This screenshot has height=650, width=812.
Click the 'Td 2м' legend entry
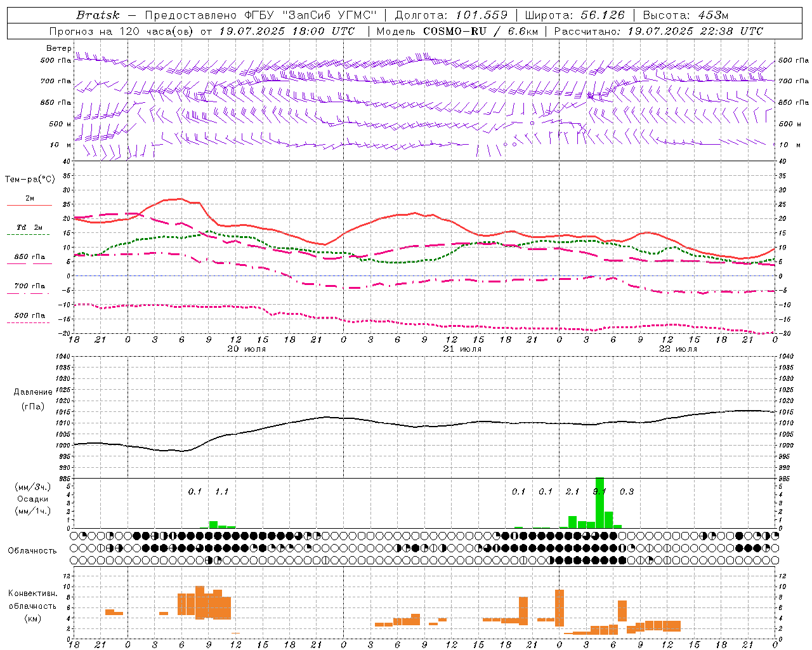click(x=30, y=227)
